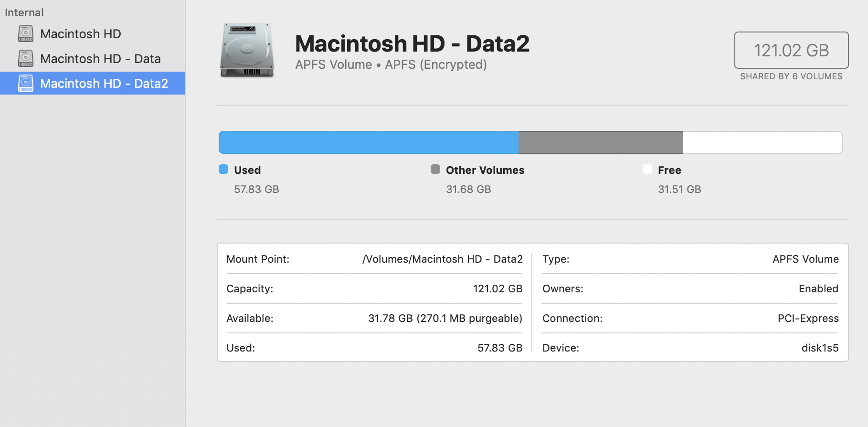Select Macintosh HD volume in sidebar
The image size is (868, 427).
coord(80,34)
